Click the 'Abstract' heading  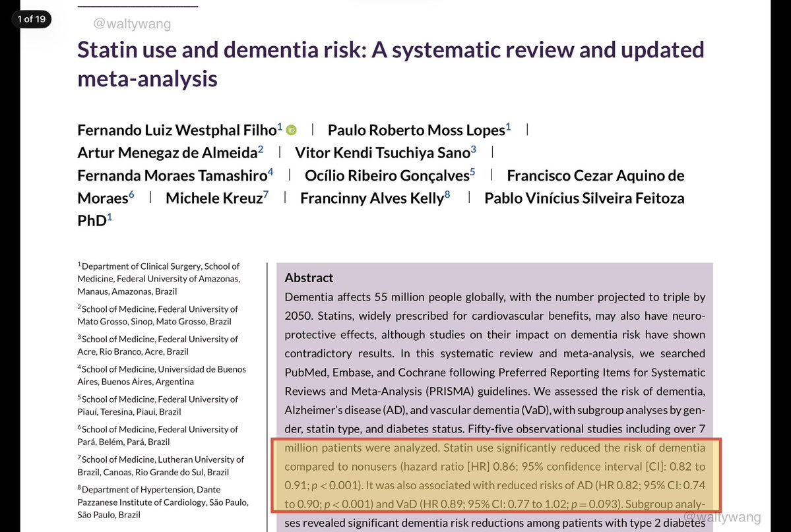coord(309,278)
